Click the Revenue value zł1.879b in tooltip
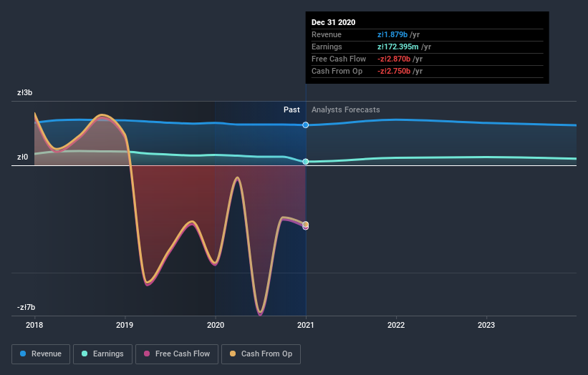The height and width of the screenshot is (375, 588). [x=392, y=34]
